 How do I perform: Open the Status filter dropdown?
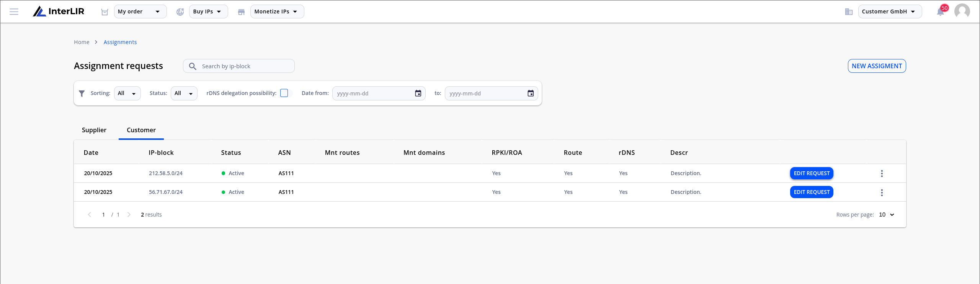pyautogui.click(x=184, y=94)
